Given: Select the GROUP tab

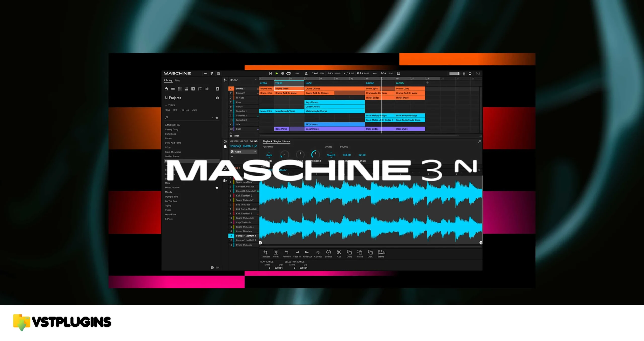Looking at the screenshot, I should coord(244,141).
